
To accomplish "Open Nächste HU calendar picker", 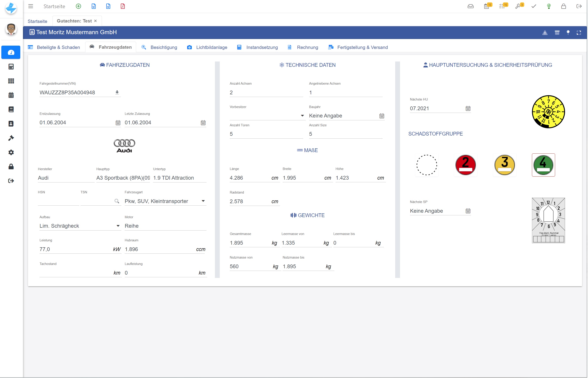I will (x=468, y=108).
